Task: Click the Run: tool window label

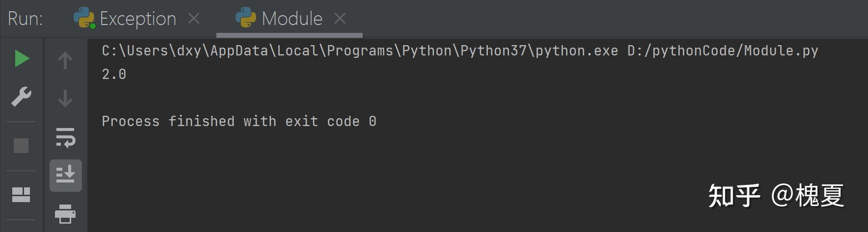Action: pyautogui.click(x=26, y=19)
